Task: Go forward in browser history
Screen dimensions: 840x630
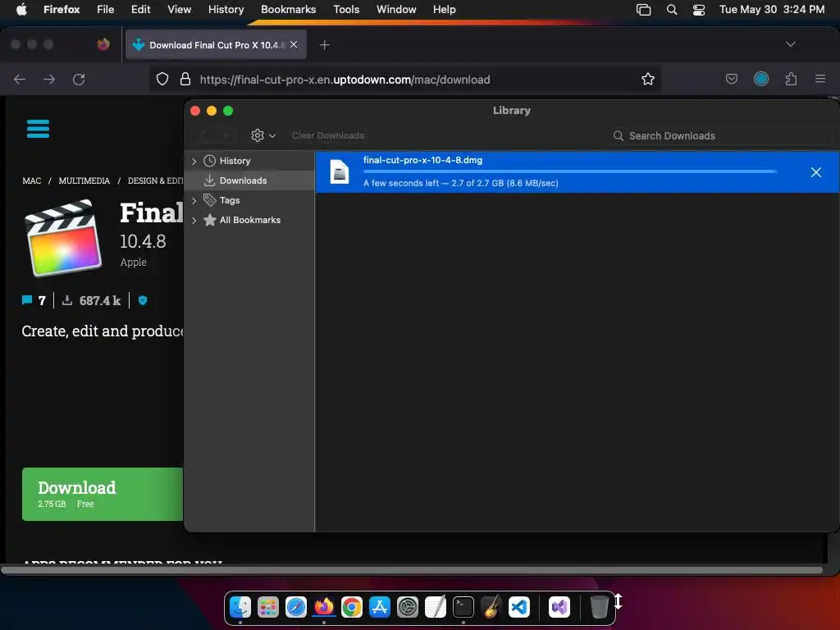Action: pyautogui.click(x=49, y=80)
